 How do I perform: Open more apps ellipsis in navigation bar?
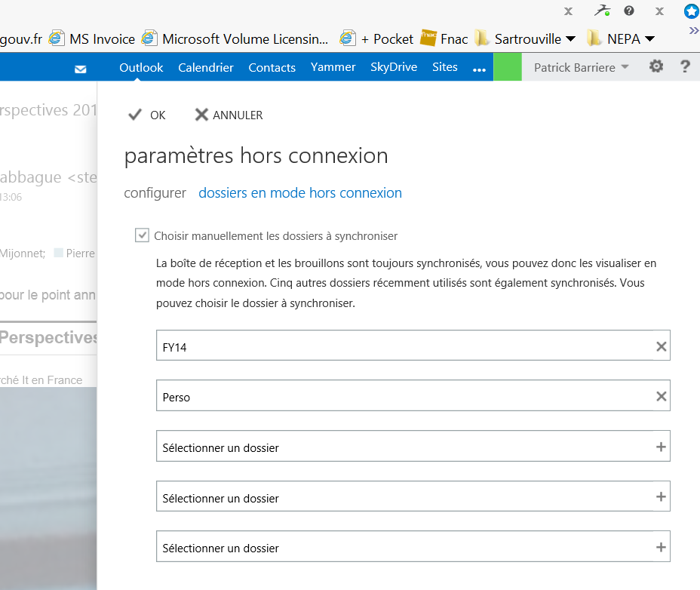[x=479, y=69]
